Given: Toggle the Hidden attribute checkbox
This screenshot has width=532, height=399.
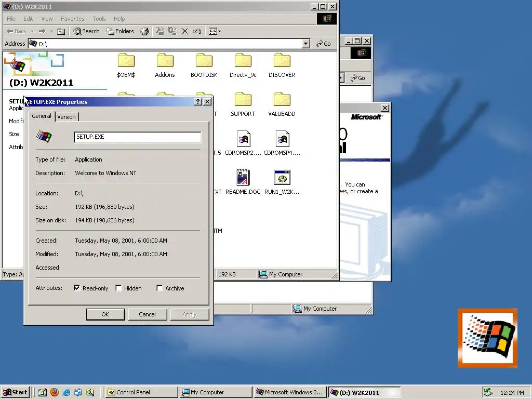Looking at the screenshot, I should point(118,288).
